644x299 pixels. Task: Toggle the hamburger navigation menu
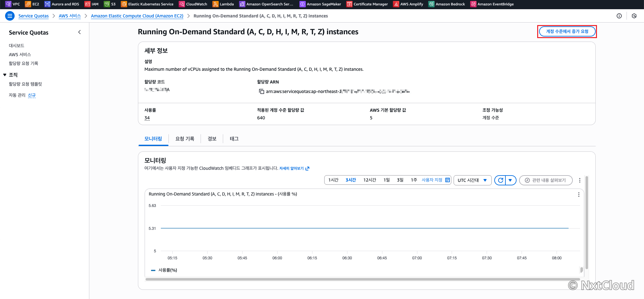point(10,16)
